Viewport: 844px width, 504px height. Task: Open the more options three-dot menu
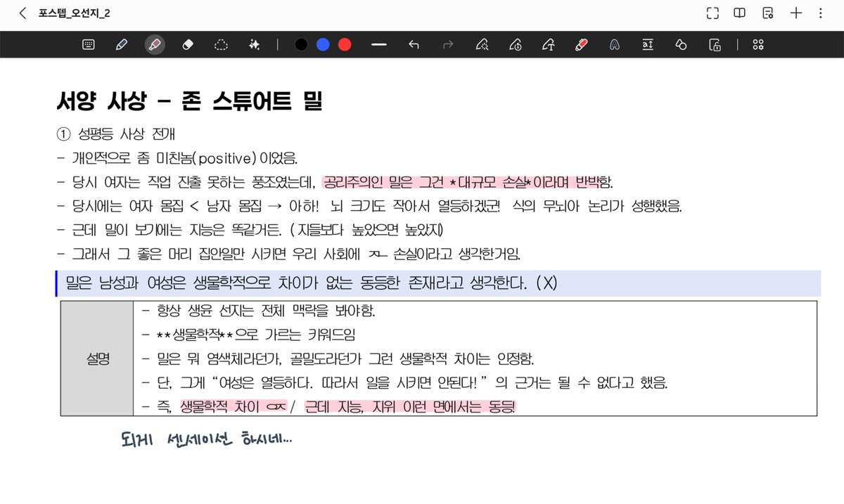(821, 13)
